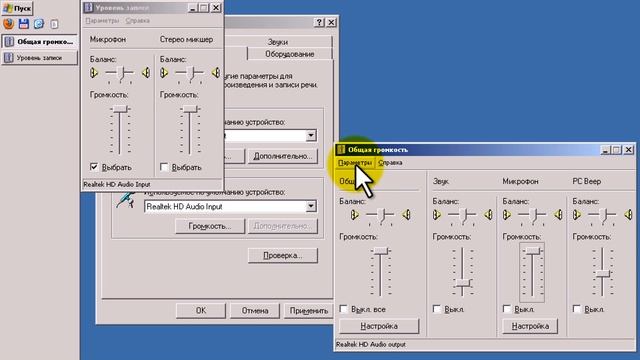Switch to the Общая громкость taskbar button
The height and width of the screenshot is (360, 640).
click(39, 42)
